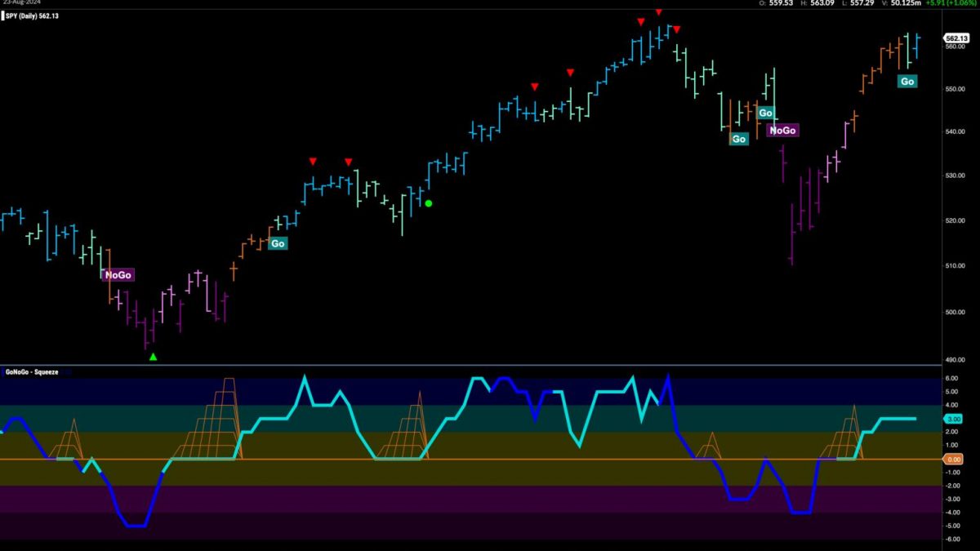This screenshot has width=980, height=551.
Task: Click the purple NoGo badge near 510 level
Action: point(118,275)
